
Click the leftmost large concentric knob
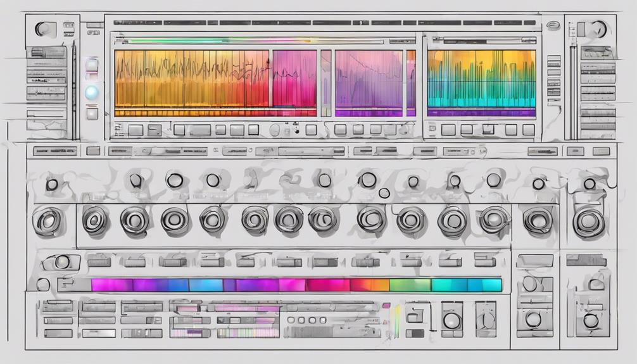[x=48, y=222]
